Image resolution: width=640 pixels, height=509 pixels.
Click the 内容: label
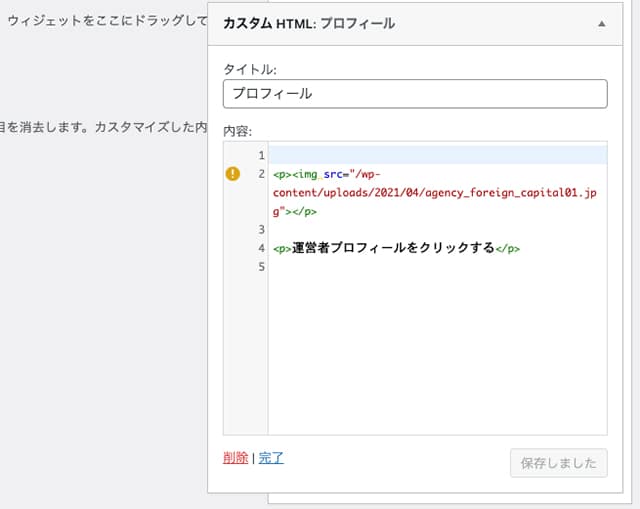[238, 131]
